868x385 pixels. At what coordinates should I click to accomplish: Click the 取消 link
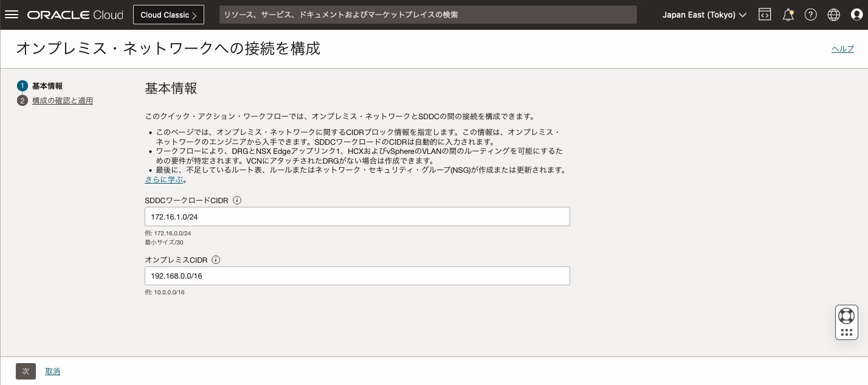pyautogui.click(x=52, y=371)
